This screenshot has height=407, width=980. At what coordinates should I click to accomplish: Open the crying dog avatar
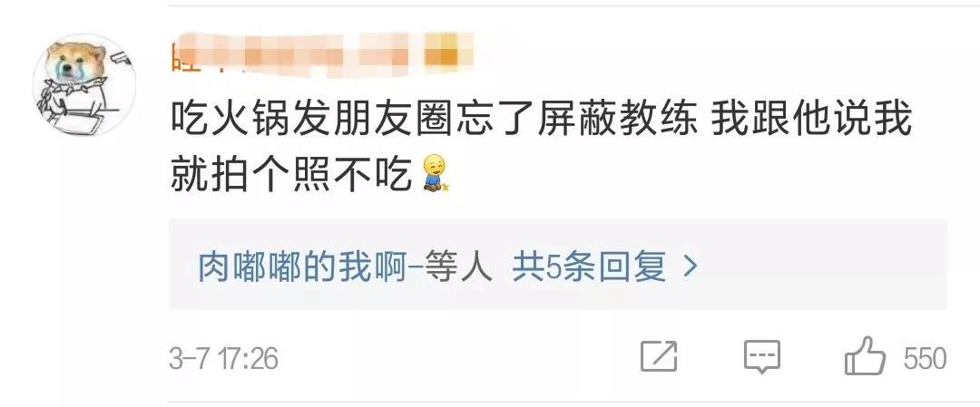84,85
